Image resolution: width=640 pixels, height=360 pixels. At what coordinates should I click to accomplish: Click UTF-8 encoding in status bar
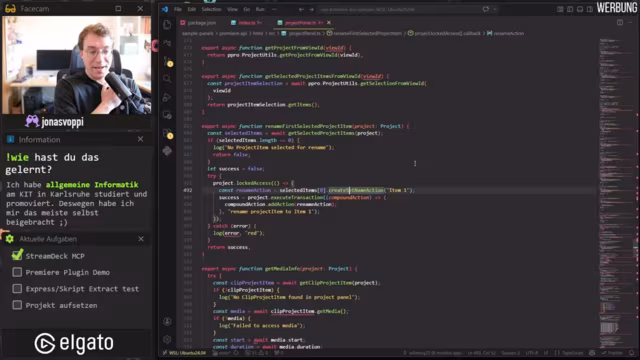point(532,353)
